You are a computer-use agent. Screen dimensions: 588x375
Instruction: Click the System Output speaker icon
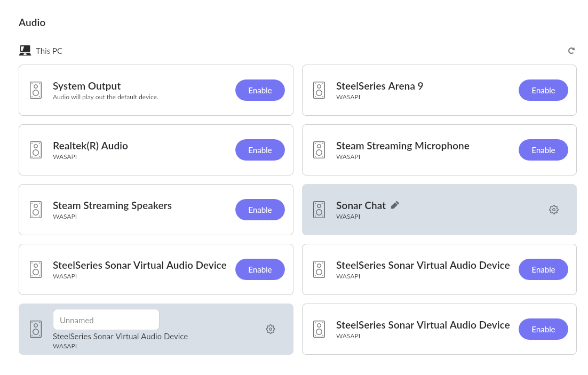(36, 90)
